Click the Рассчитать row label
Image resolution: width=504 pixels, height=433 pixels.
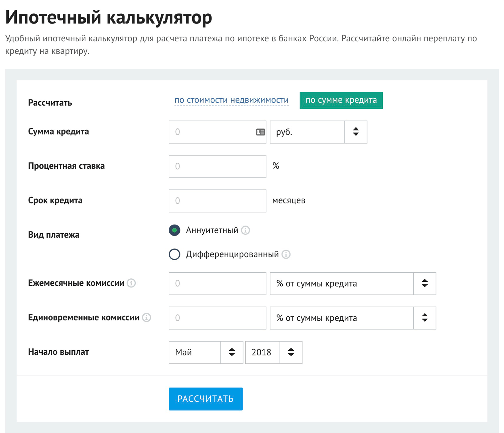coord(50,103)
